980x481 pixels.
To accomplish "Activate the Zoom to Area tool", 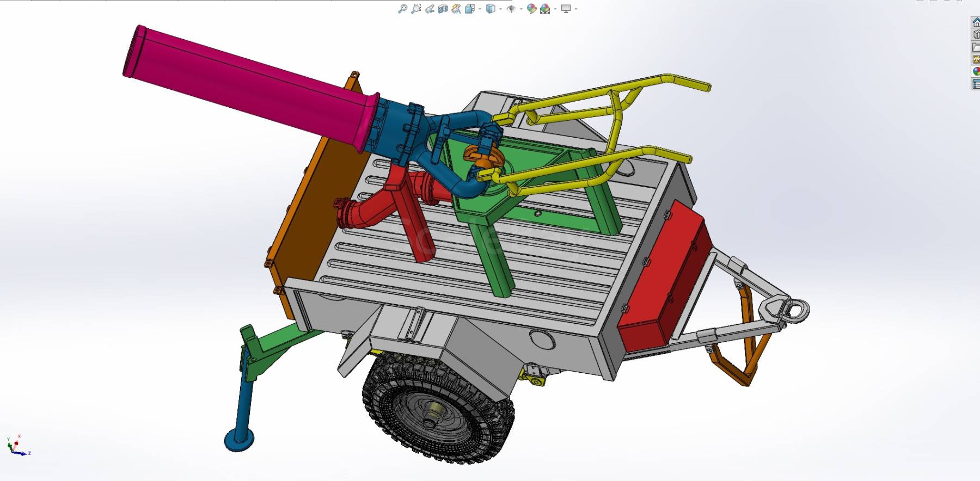I will [x=416, y=9].
